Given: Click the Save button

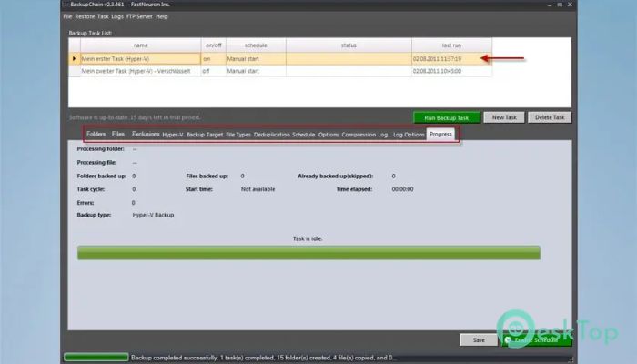Looking at the screenshot, I should click(x=479, y=340).
